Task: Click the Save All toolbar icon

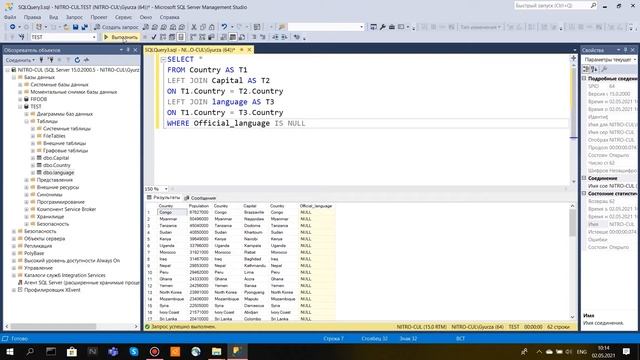Action: pos(84,27)
